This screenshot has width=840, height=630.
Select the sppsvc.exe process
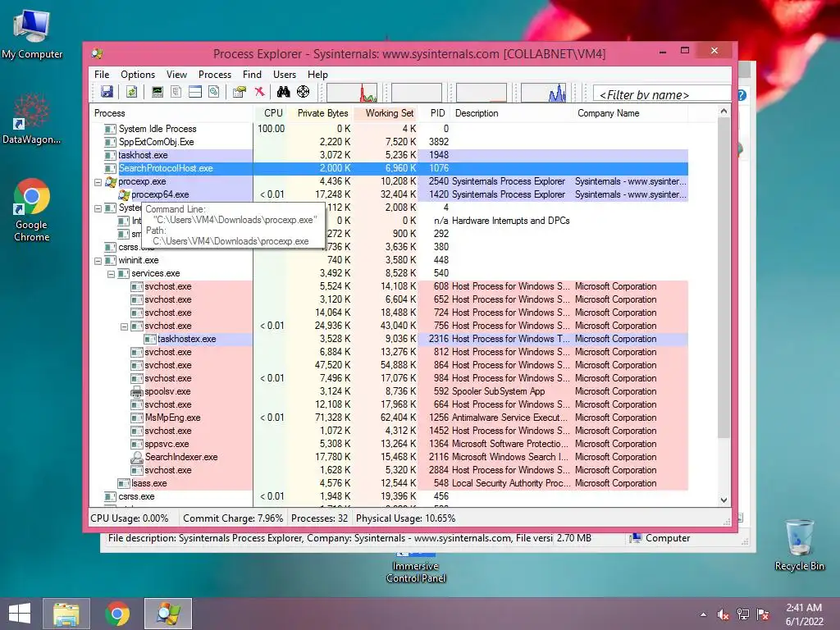pyautogui.click(x=388, y=444)
